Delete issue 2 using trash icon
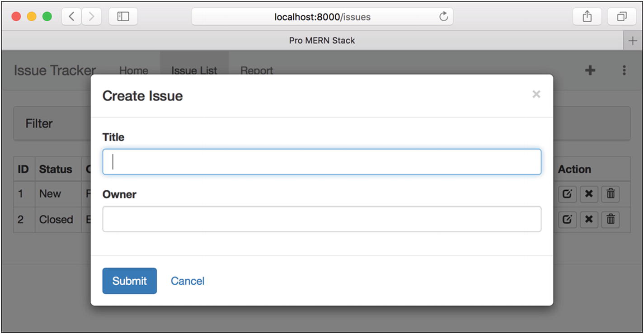 (611, 220)
